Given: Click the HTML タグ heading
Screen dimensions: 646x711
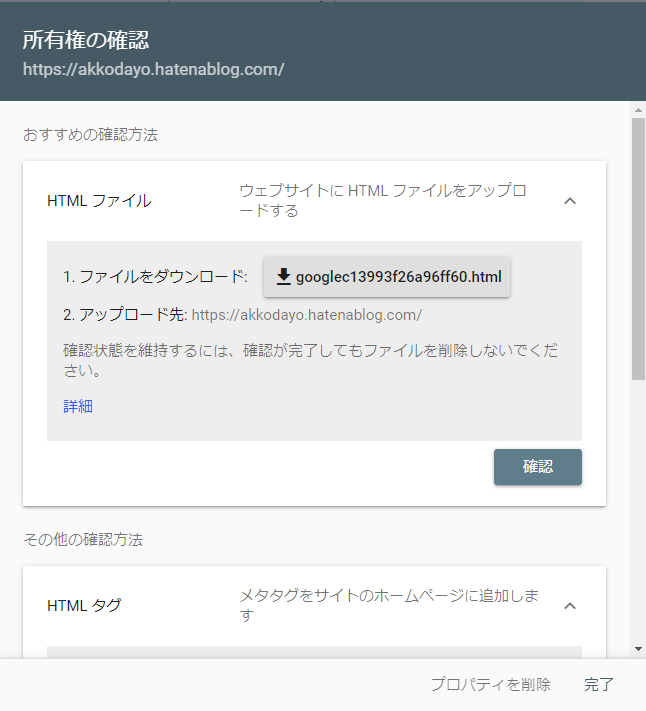Looking at the screenshot, I should pyautogui.click(x=84, y=606).
